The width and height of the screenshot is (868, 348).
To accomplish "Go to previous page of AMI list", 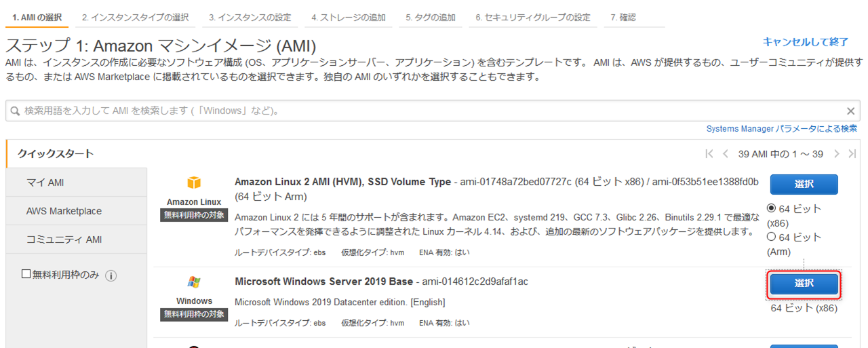I will coord(725,154).
